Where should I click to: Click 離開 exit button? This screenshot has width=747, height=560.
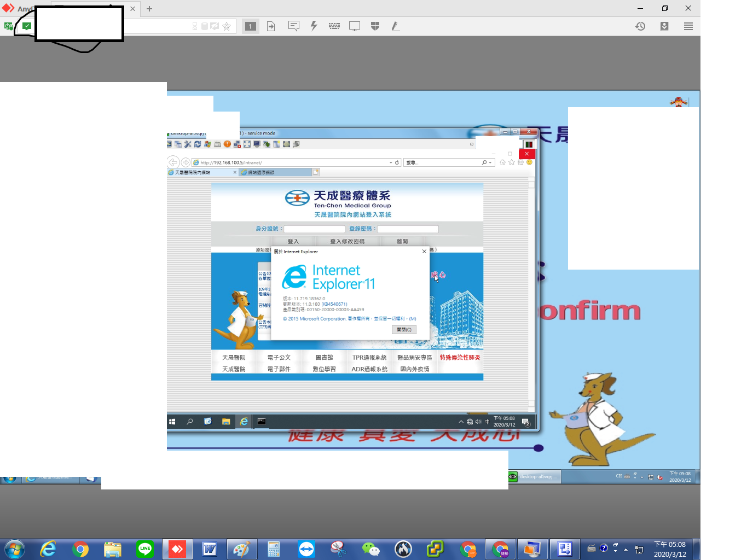tap(402, 241)
